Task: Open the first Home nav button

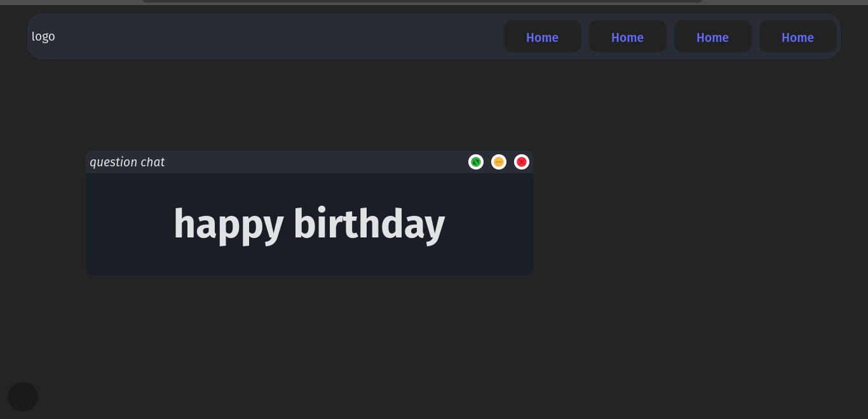Action: click(x=542, y=37)
